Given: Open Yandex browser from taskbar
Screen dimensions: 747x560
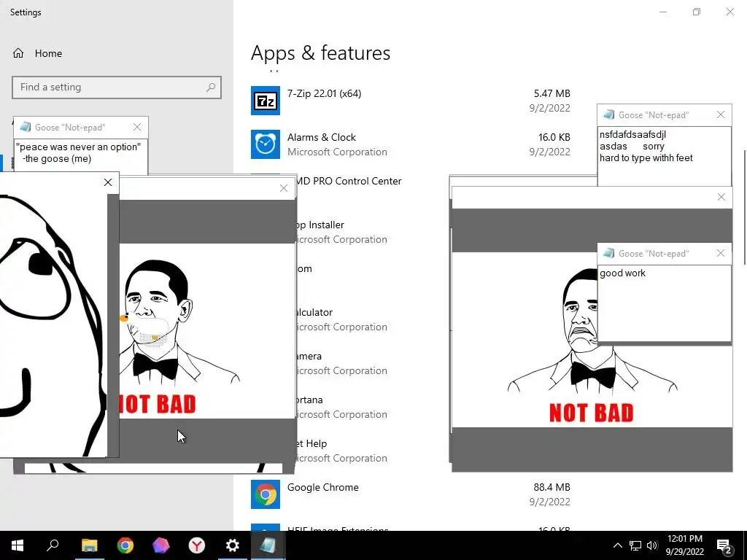Looking at the screenshot, I should tap(197, 545).
